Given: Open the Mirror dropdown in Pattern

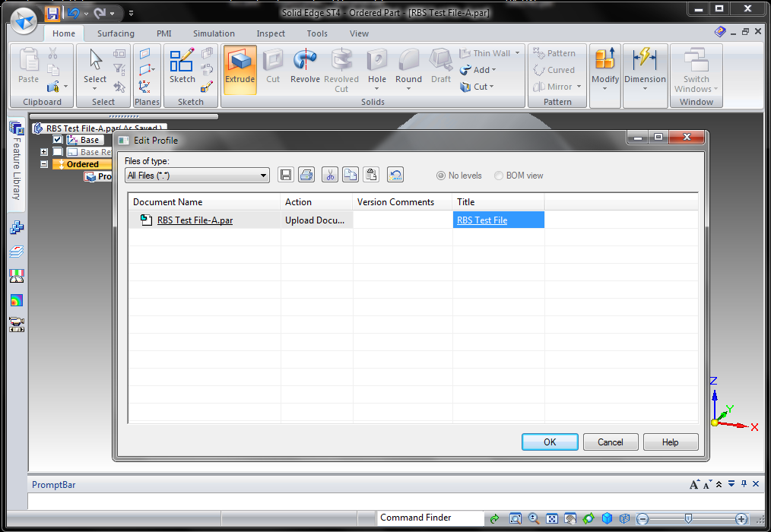Looking at the screenshot, I should (x=579, y=87).
